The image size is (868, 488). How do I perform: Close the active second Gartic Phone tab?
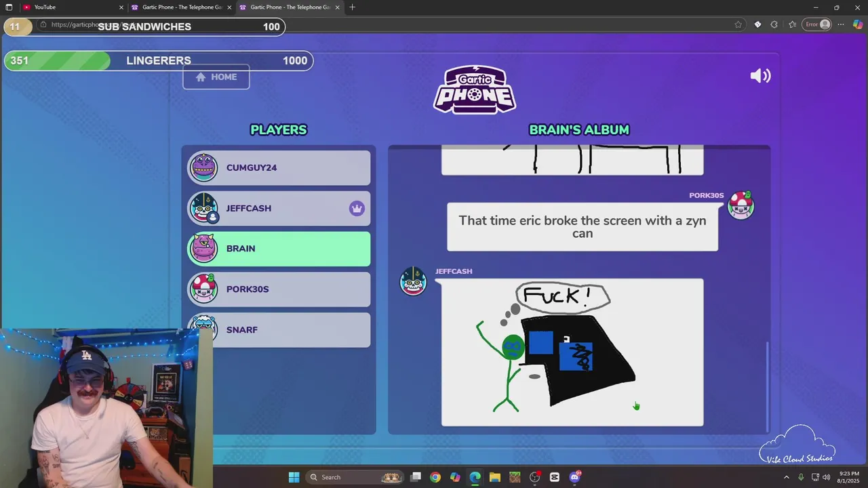point(337,7)
